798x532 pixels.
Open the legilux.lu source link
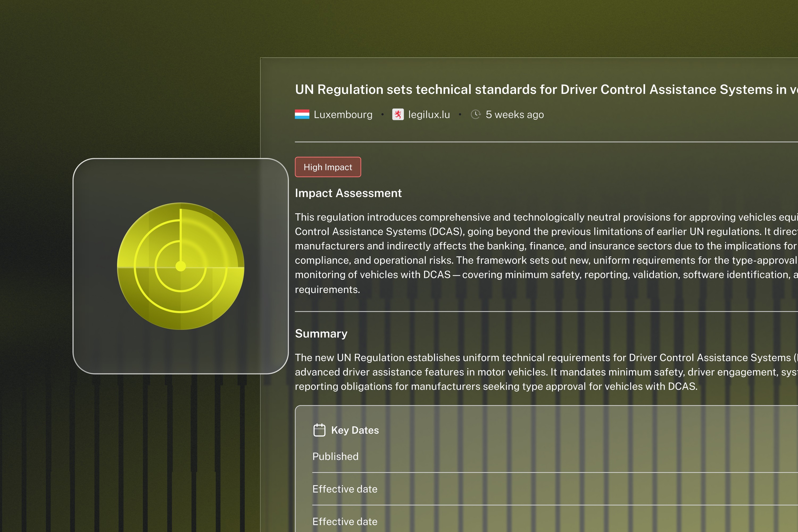tap(429, 115)
